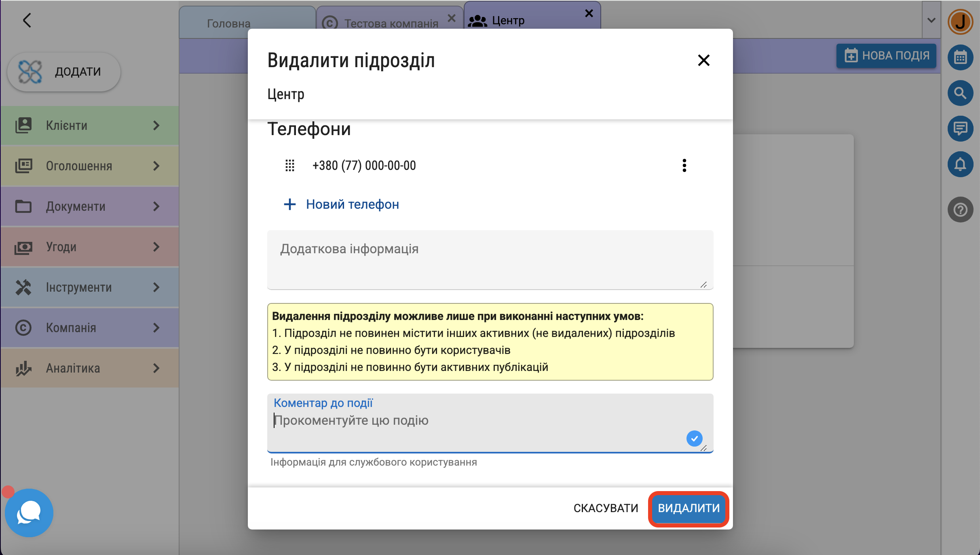Image resolution: width=980 pixels, height=555 pixels.
Task: Open the calendar icon in right sidebar
Action: coord(960,57)
